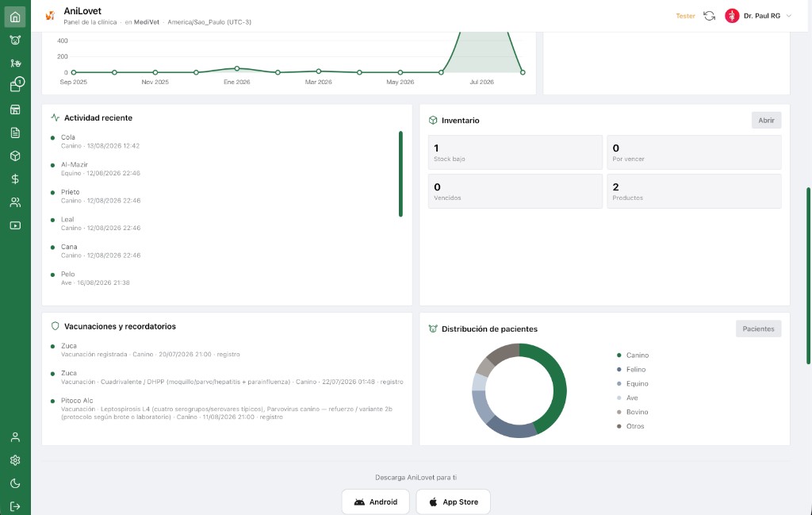Open the users team sidebar icon
The width and height of the screenshot is (812, 515).
coord(15,202)
